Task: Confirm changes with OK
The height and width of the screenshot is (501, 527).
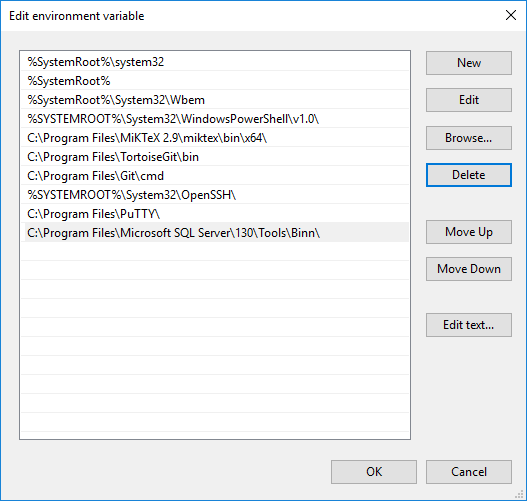Action: click(374, 472)
